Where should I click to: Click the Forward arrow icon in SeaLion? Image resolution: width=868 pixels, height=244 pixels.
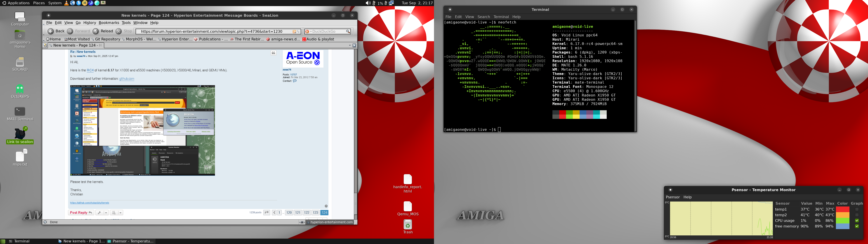pos(70,31)
